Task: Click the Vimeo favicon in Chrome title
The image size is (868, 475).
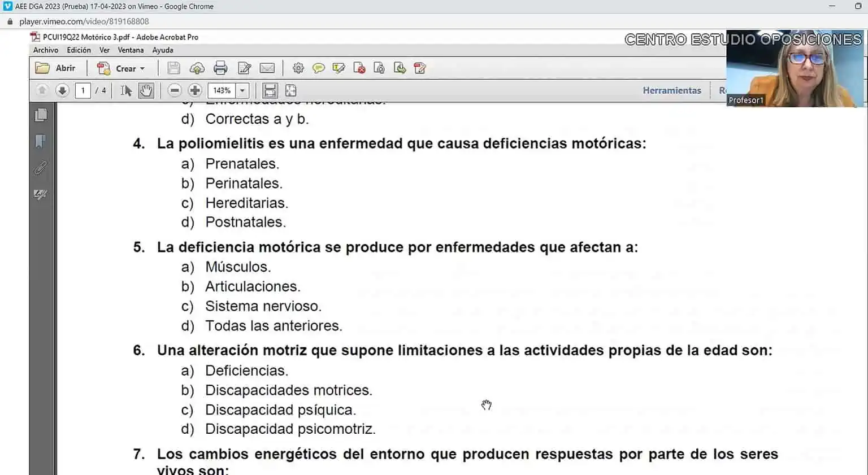Action: point(7,6)
